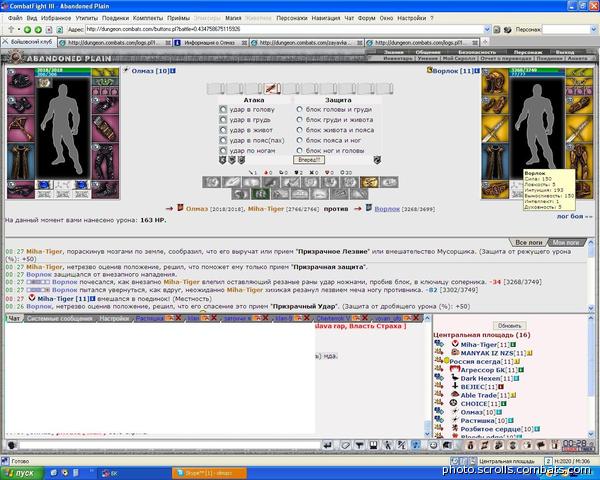Screen dimensions: 600x480
Task: Switch to the 'Мои логи' tab
Action: click(566, 242)
